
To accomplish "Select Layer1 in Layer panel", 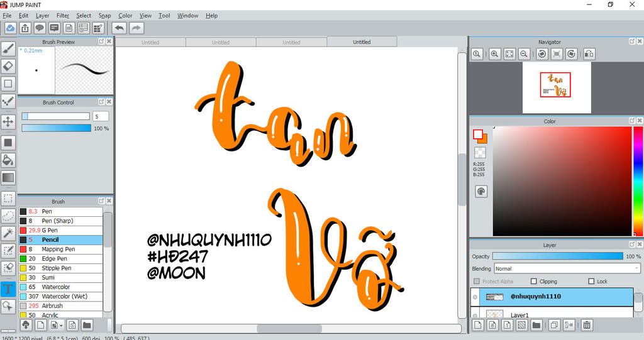I will click(552, 314).
